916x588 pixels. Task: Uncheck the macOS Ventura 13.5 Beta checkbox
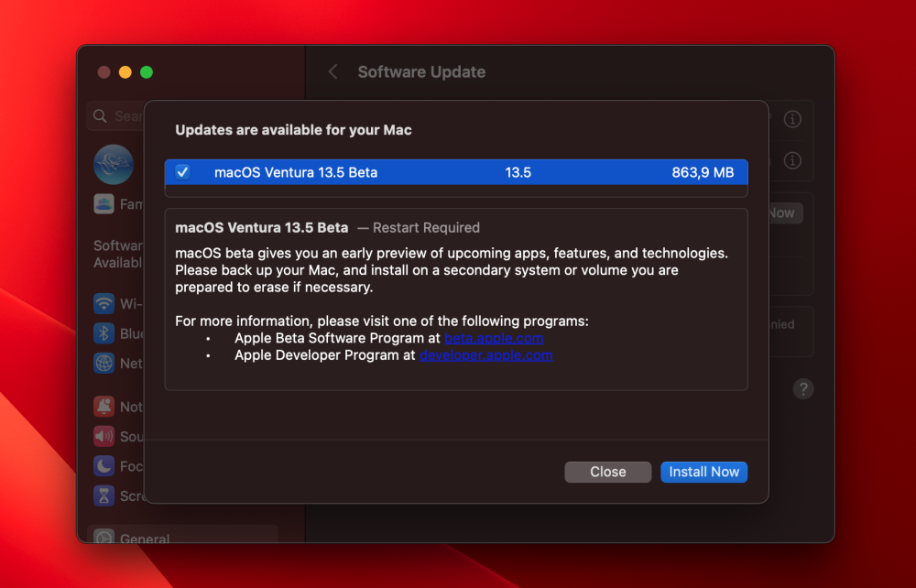182,172
